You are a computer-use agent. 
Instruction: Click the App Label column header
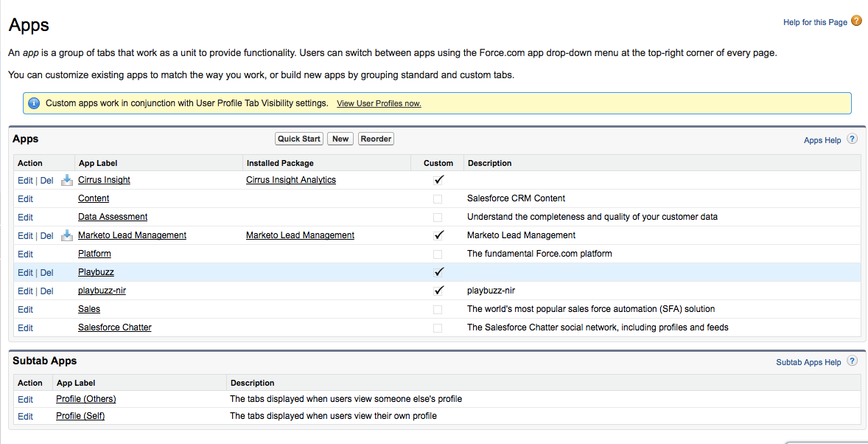[97, 163]
